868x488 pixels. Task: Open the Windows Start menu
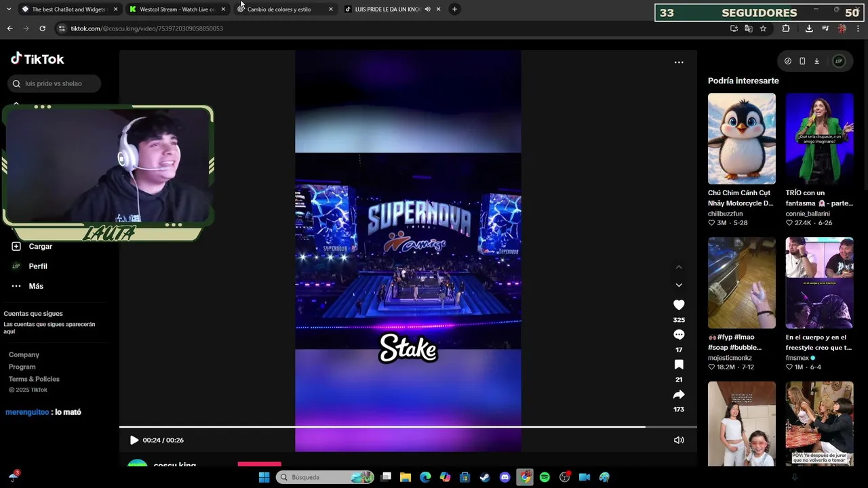(264, 477)
